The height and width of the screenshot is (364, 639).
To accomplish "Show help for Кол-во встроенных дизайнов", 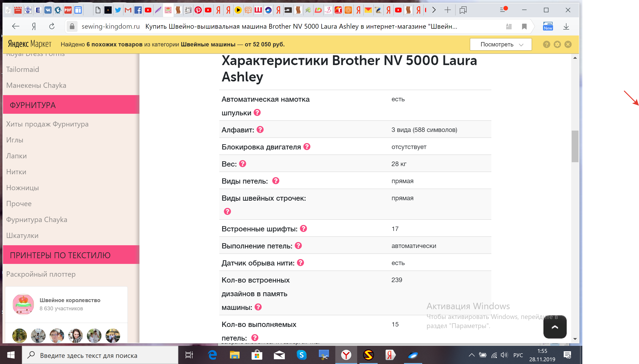I will coord(258,307).
